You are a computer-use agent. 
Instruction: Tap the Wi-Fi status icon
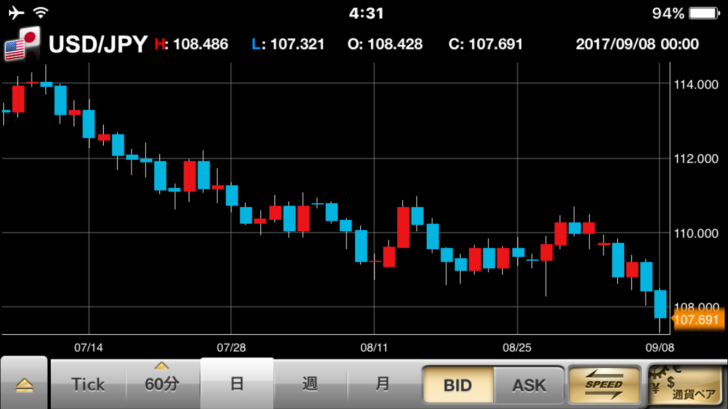pyautogui.click(x=41, y=13)
